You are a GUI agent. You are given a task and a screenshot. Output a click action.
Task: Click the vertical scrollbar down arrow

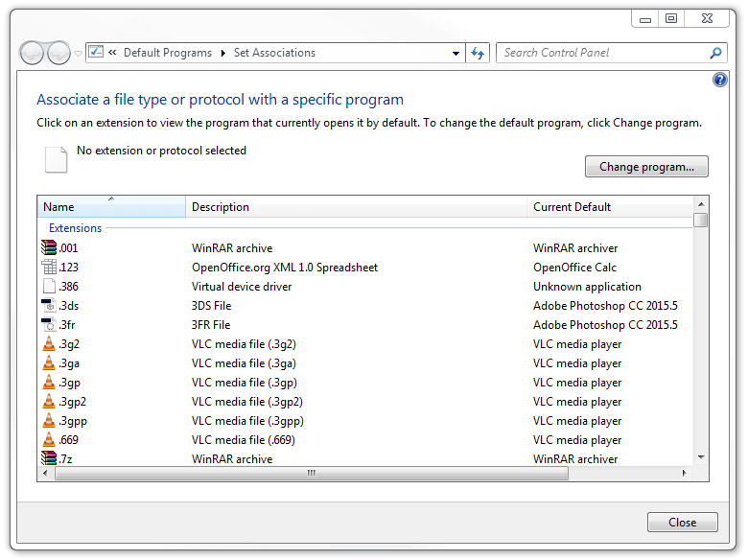[x=701, y=457]
